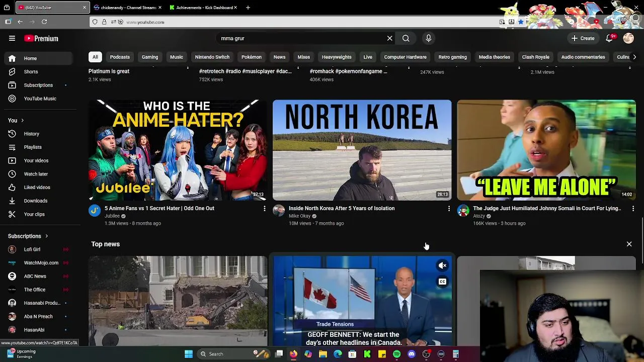644x362 pixels.
Task: Switch to the Achievements Kick Dashboard tab
Action: pos(204,8)
